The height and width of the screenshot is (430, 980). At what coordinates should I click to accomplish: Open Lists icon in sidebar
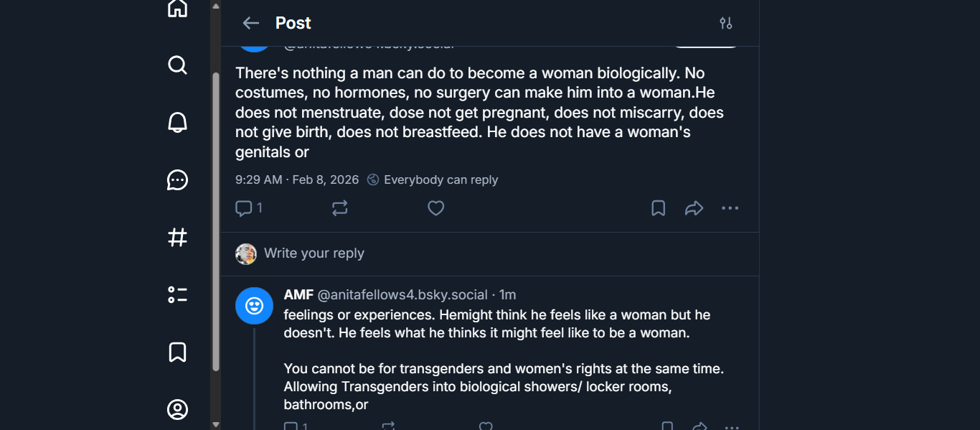click(x=177, y=294)
